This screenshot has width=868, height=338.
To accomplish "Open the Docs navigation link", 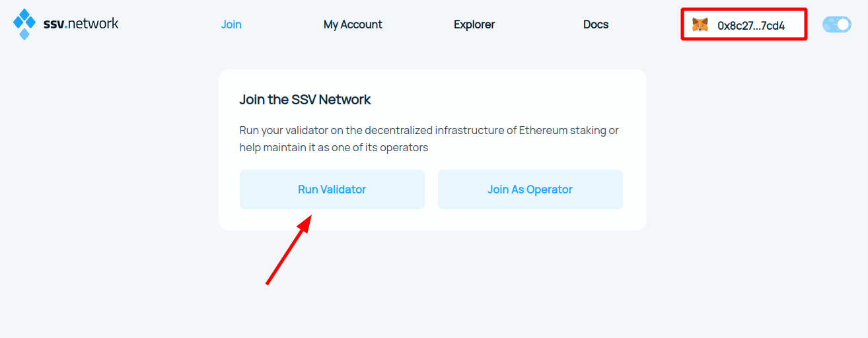I will click(596, 24).
